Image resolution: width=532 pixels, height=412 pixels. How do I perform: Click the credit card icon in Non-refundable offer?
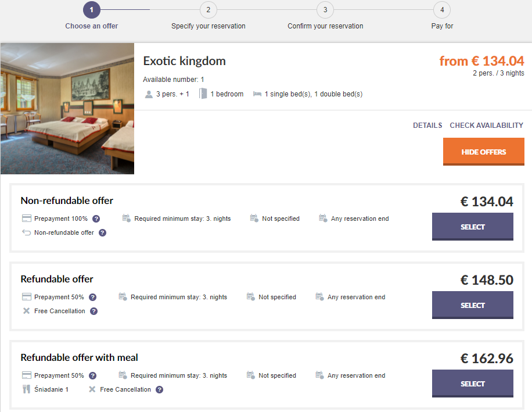coord(26,219)
